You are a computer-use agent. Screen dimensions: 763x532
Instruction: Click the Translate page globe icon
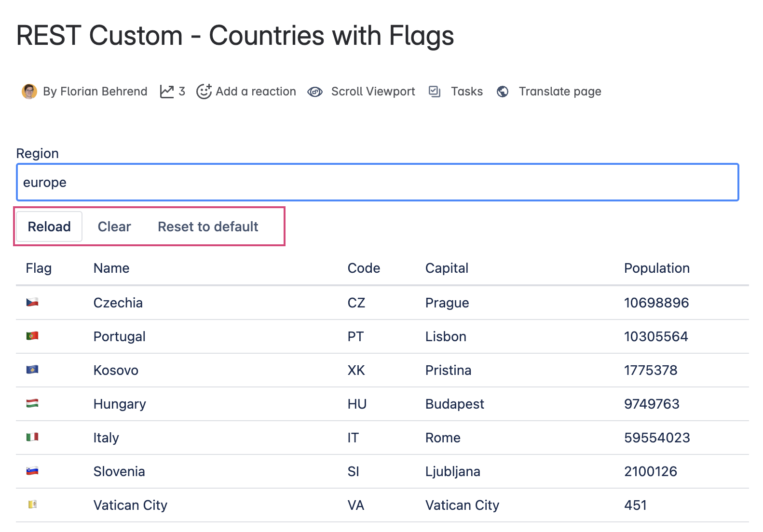click(x=503, y=92)
